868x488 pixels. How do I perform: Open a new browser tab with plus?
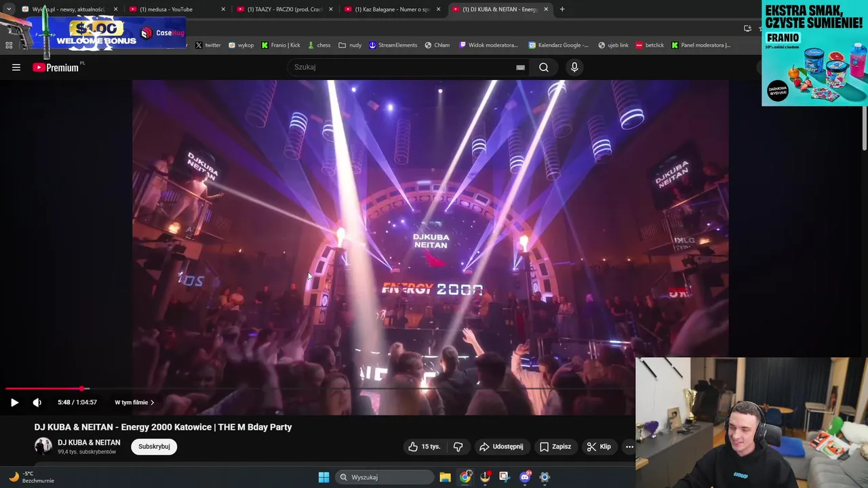(x=562, y=9)
